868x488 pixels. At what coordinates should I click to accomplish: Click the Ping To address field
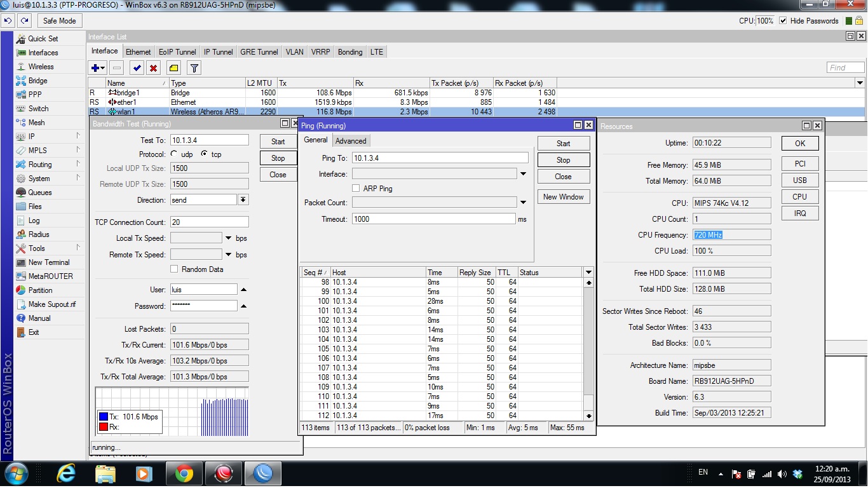pyautogui.click(x=440, y=158)
